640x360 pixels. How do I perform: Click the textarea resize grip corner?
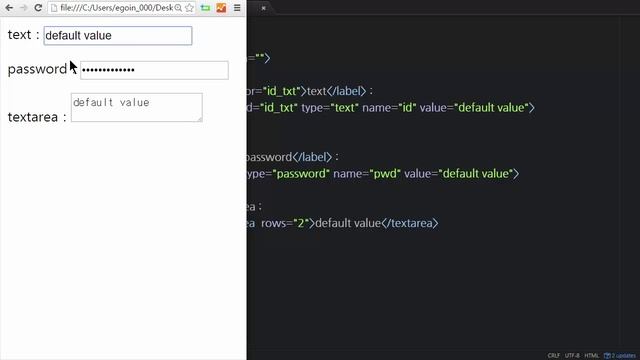coord(200,119)
